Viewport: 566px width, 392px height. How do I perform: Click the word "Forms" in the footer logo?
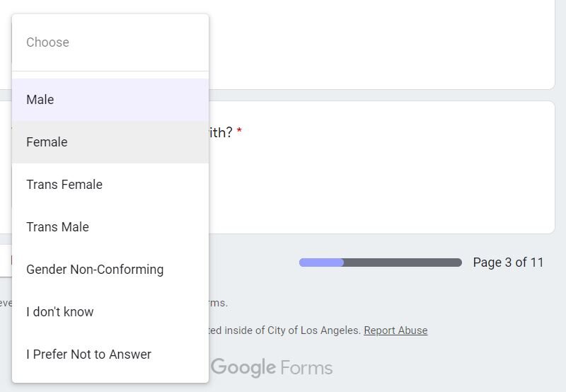point(306,368)
